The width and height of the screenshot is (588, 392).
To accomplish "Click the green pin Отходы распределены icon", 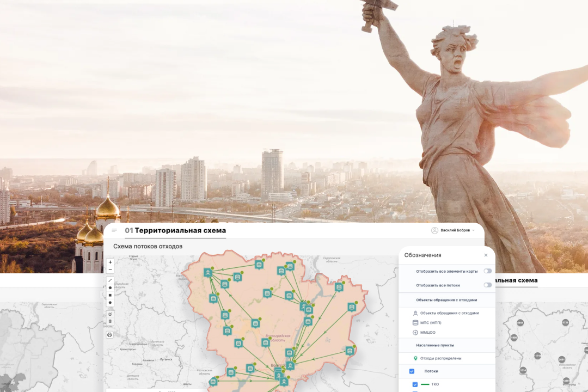I will [x=415, y=358].
